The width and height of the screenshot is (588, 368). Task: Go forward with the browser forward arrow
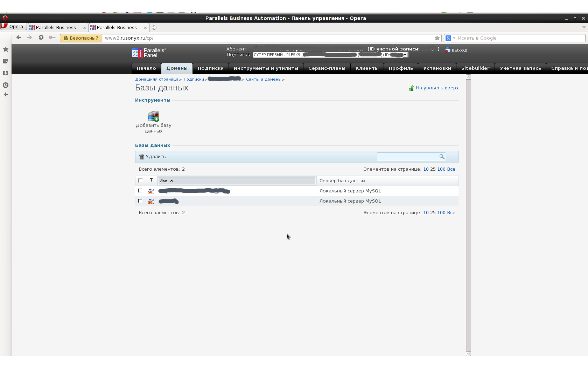click(30, 38)
